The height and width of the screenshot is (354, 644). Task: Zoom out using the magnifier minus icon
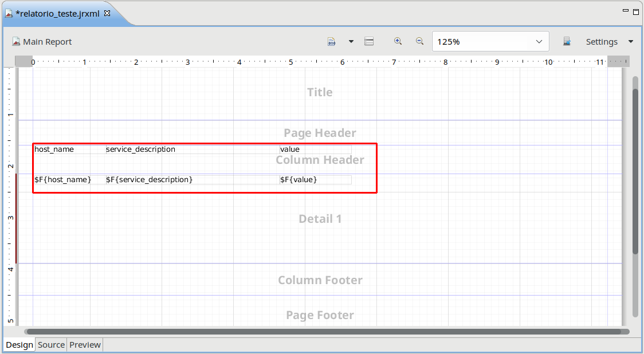[419, 41]
